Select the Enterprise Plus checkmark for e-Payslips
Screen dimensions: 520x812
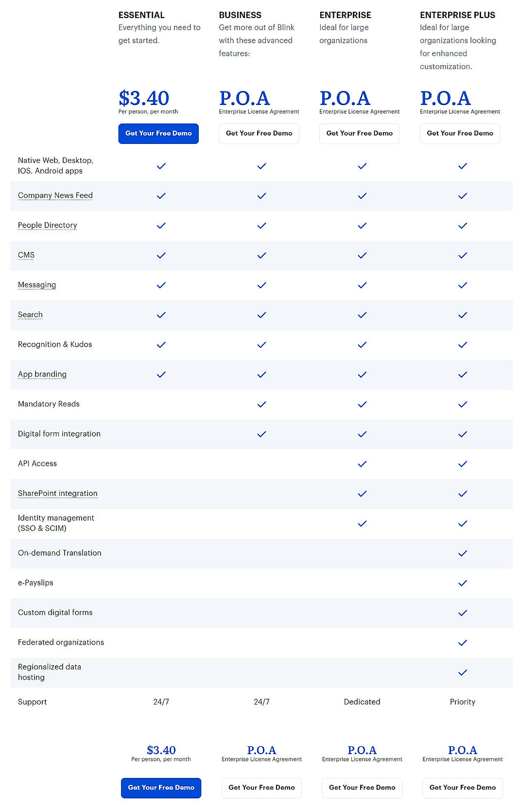[462, 583]
